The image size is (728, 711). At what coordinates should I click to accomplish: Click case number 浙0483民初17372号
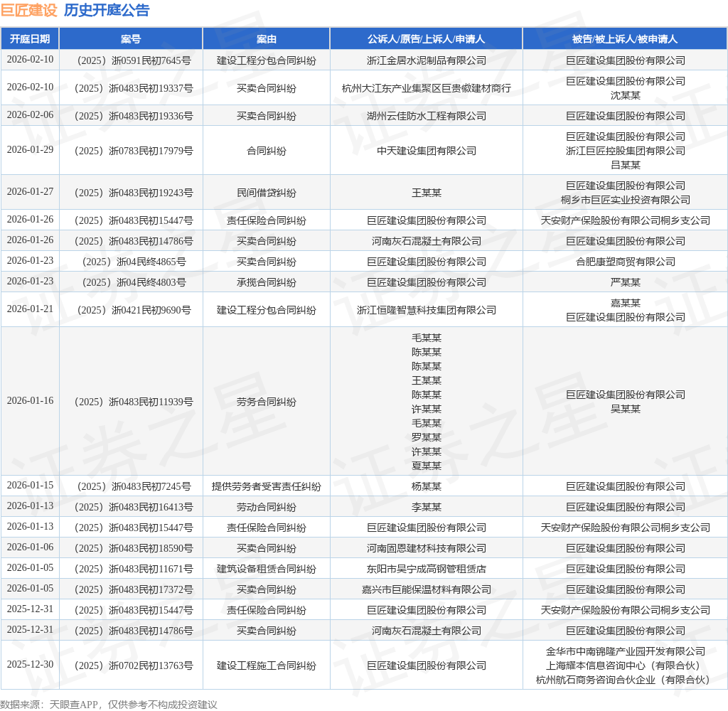[134, 590]
